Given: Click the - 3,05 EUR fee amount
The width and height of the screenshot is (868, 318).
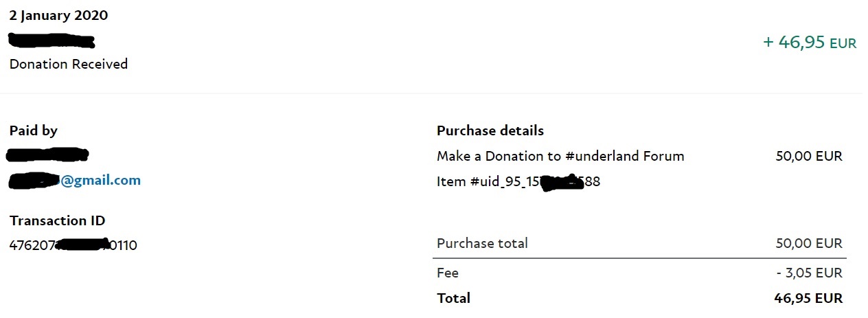Looking at the screenshot, I should point(810,273).
